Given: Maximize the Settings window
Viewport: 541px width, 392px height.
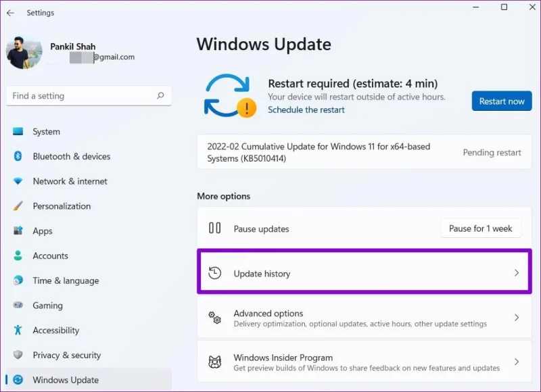Looking at the screenshot, I should (504, 7).
